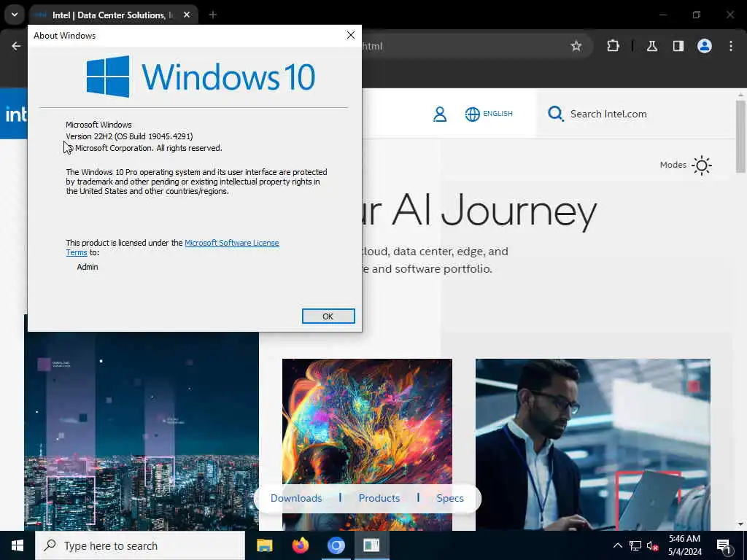747x560 pixels.
Task: Open the tab search dropdown chevron
Action: click(15, 15)
